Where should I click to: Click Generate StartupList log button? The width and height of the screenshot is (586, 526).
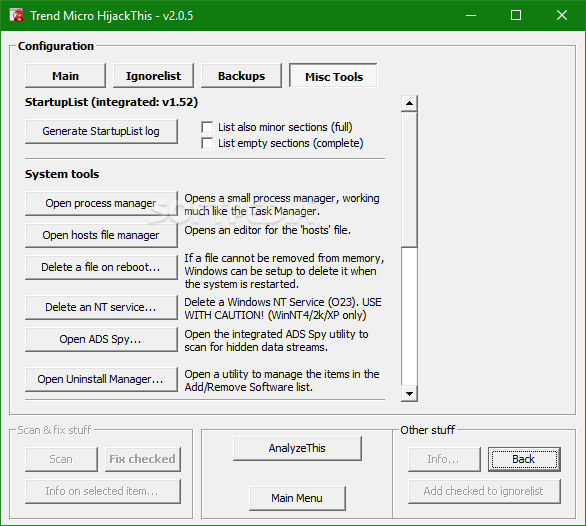pyautogui.click(x=101, y=131)
